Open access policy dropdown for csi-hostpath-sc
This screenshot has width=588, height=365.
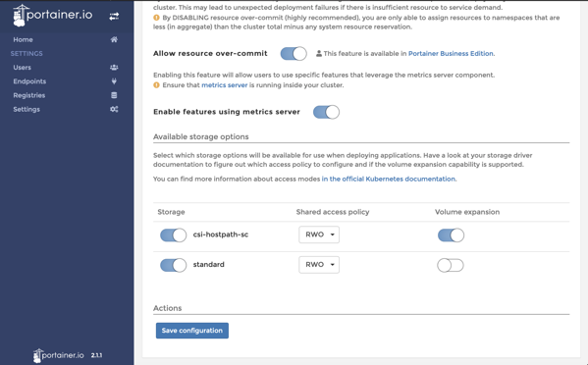319,235
